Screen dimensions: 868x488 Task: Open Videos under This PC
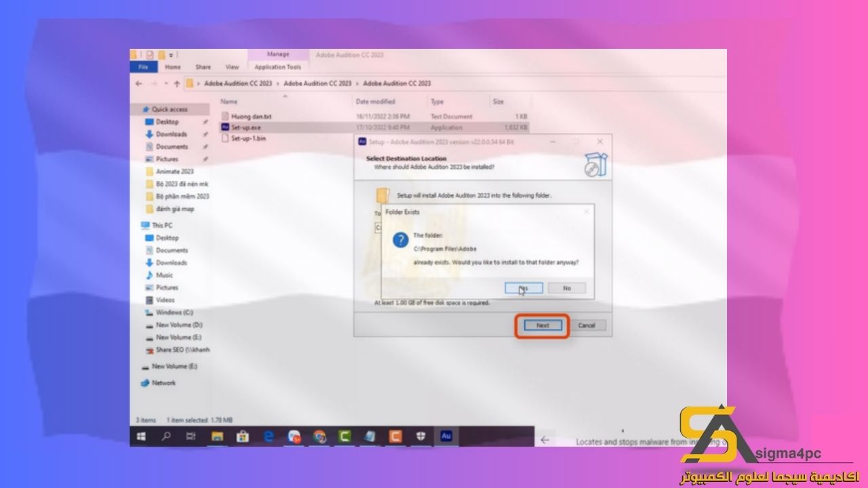165,300
